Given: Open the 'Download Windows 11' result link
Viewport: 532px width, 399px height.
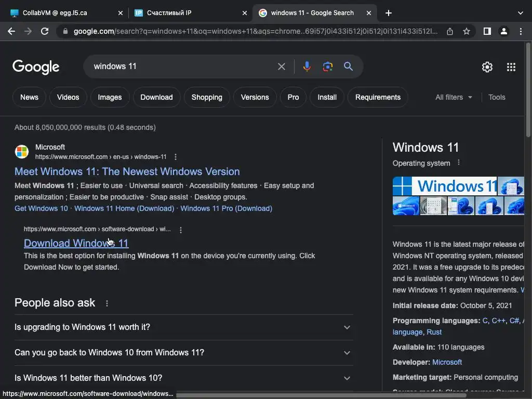Looking at the screenshot, I should point(76,243).
